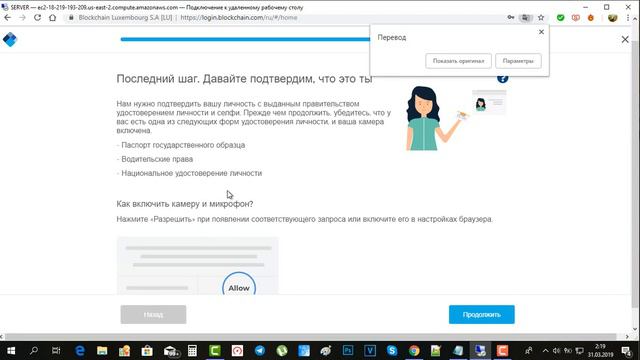Open Google Chrome from taskbar
Screen dimensions: 640x360
[414, 351]
